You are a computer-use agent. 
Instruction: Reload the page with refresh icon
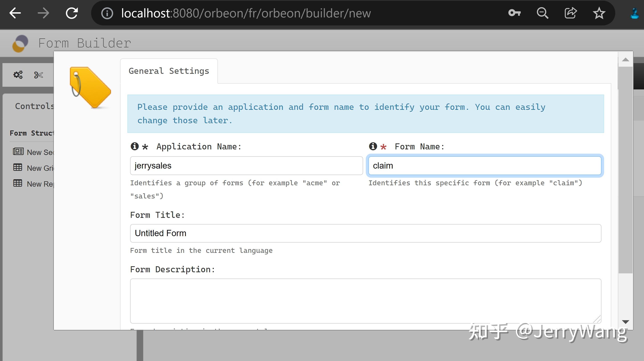tap(72, 13)
